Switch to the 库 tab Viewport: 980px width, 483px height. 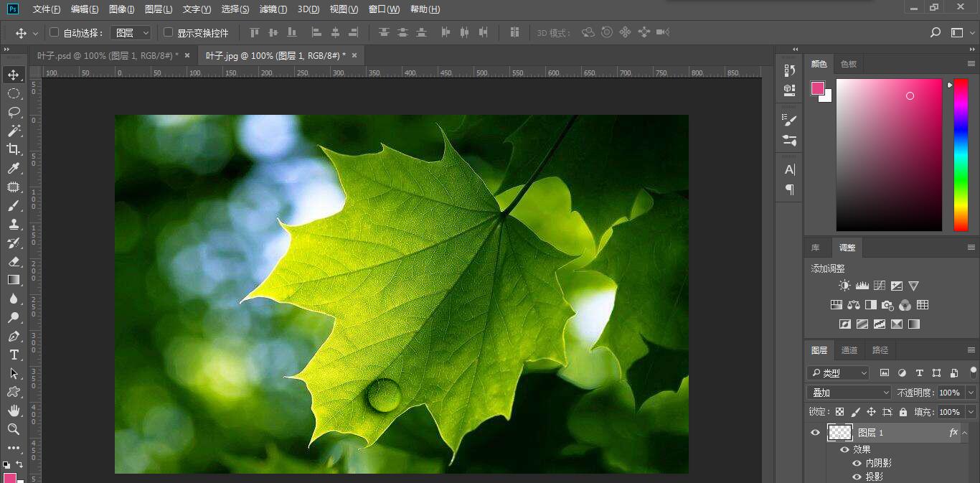pos(816,248)
